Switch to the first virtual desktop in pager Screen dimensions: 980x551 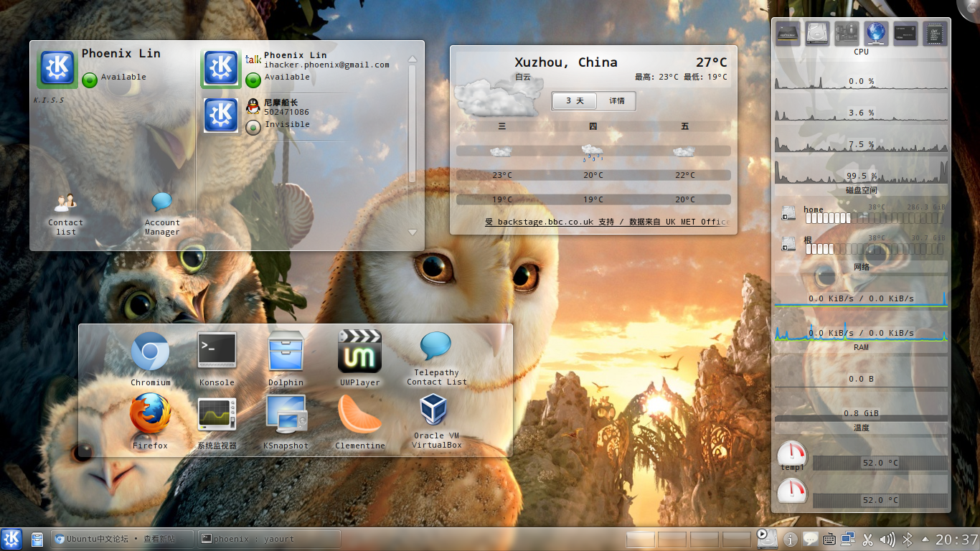(641, 540)
